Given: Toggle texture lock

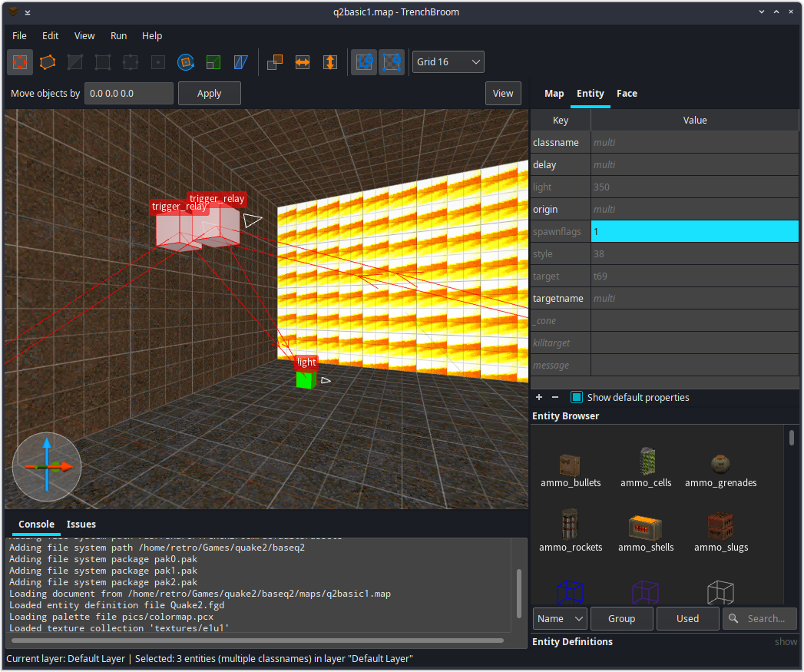Looking at the screenshot, I should pos(364,62).
